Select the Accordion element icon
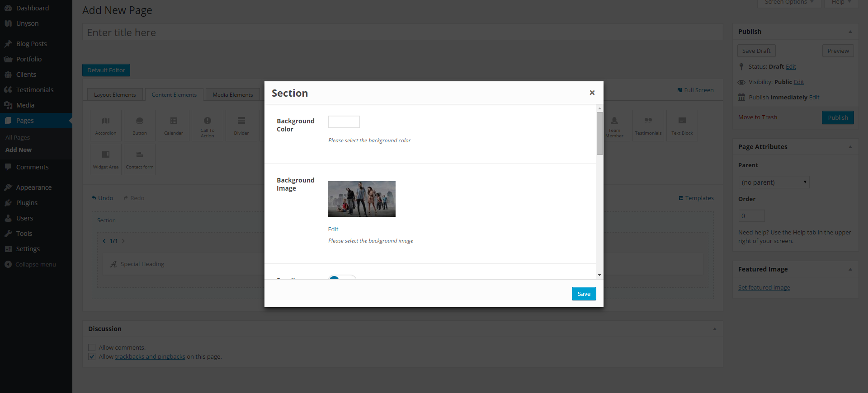 pyautogui.click(x=106, y=125)
